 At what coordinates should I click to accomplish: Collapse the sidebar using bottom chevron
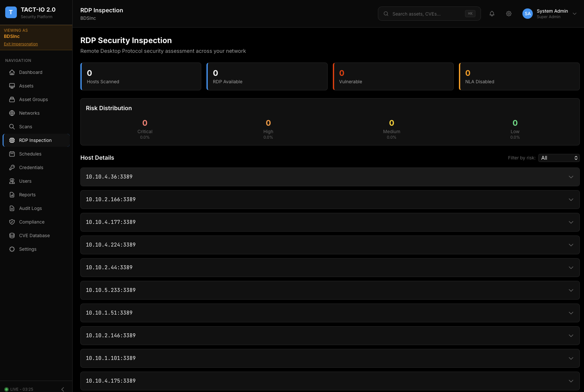(63, 389)
